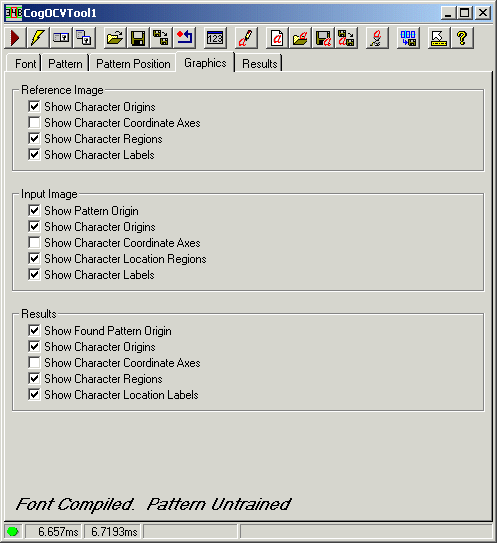Image resolution: width=497 pixels, height=543 pixels.
Task: Switch to the Font tab
Action: [25, 64]
